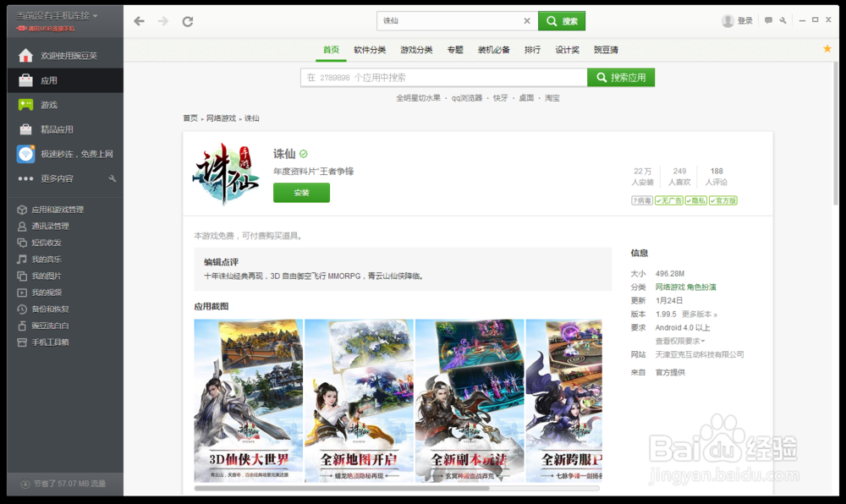Click the 角色扮演 category link
This screenshot has width=846, height=504.
click(x=701, y=288)
